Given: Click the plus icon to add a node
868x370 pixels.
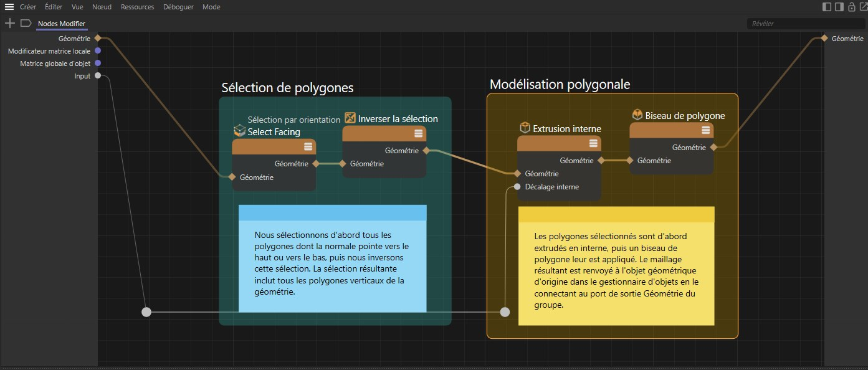Looking at the screenshot, I should (x=10, y=23).
